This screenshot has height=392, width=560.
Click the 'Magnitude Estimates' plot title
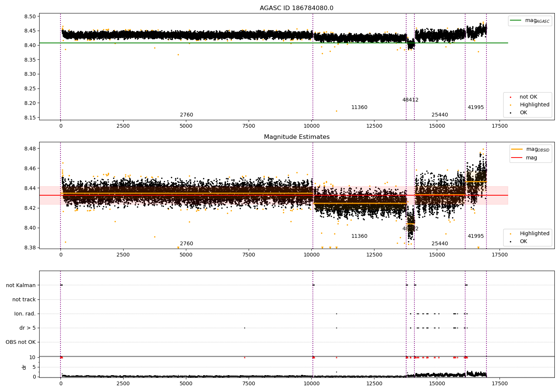(x=296, y=137)
